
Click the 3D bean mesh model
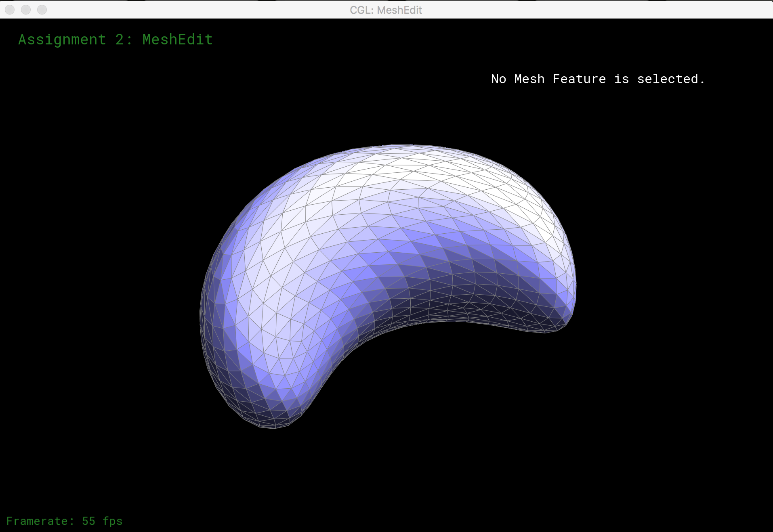388,286
